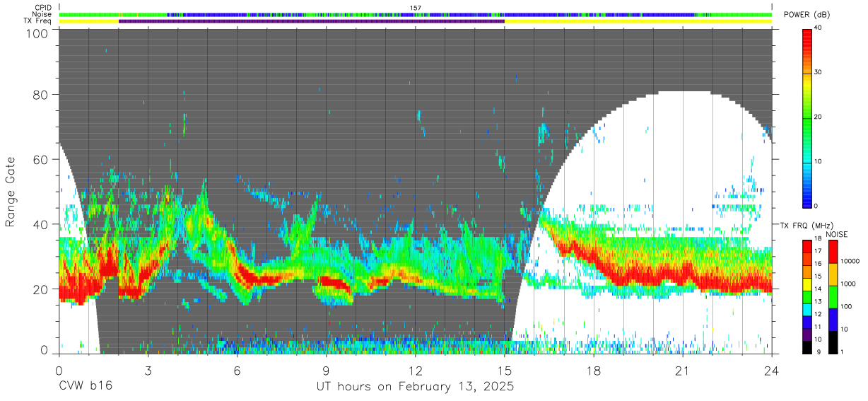Click the Range Gate tick label 20
The image size is (868, 401).
pyautogui.click(x=40, y=289)
